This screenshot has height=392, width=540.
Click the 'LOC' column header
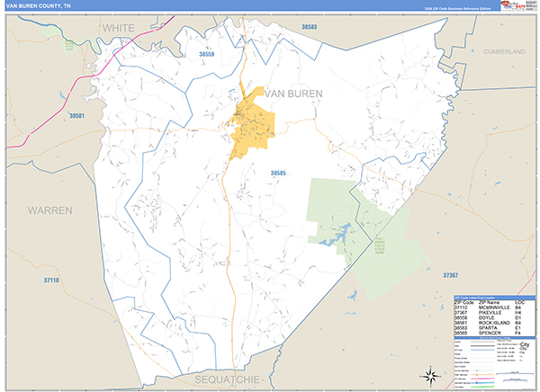click(x=519, y=302)
